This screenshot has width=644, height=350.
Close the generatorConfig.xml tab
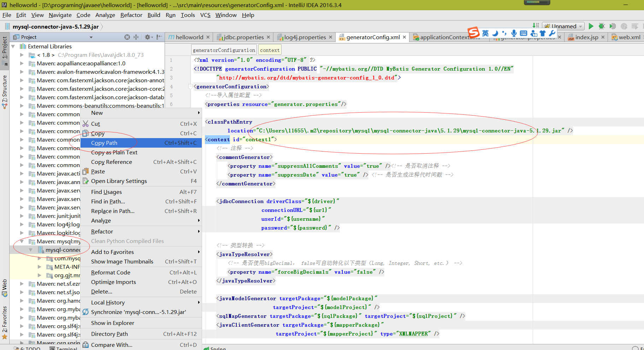click(x=404, y=37)
